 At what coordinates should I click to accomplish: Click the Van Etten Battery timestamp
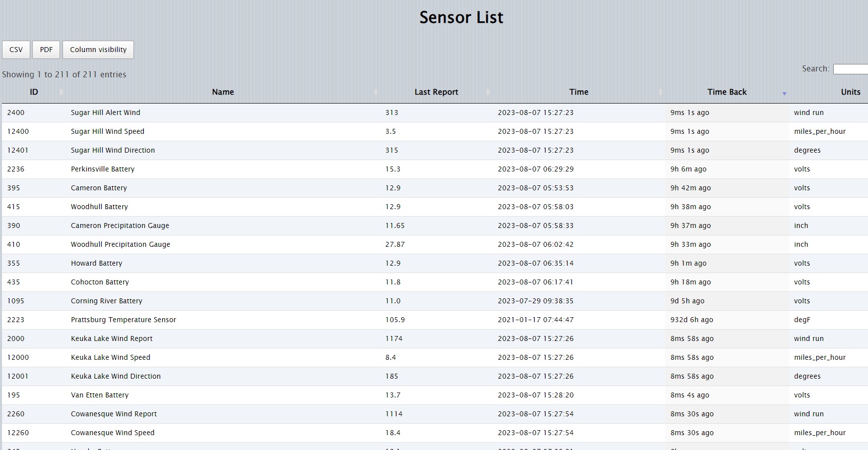point(536,395)
